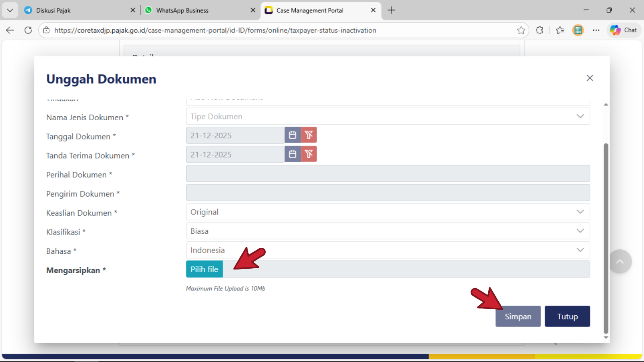Open calendar picker for Tanggal Dokumen

coord(293,135)
